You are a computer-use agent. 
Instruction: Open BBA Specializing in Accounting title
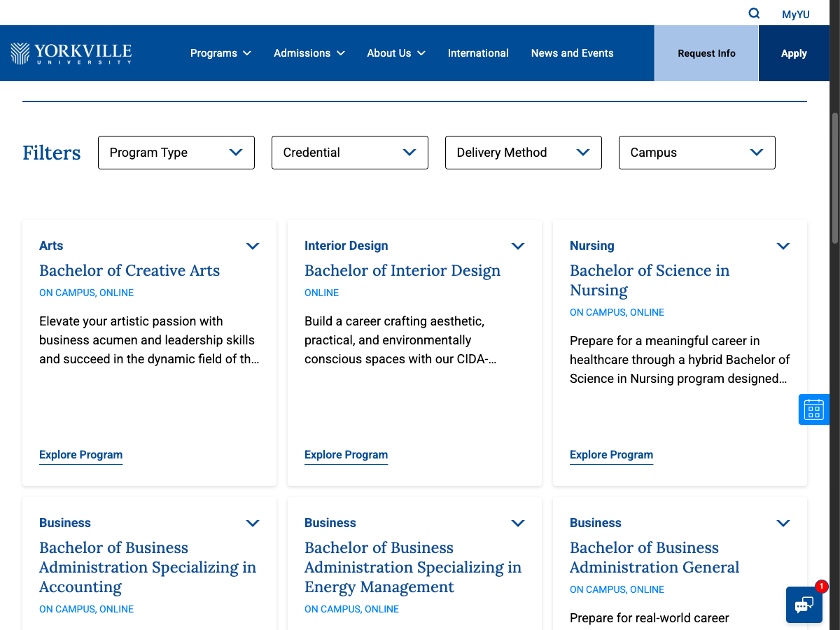point(148,567)
